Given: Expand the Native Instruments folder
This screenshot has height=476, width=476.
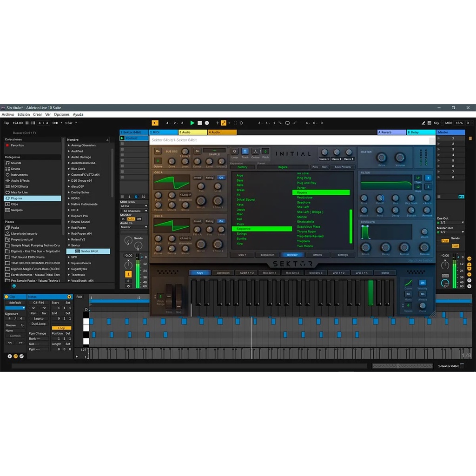Looking at the screenshot, I should [69, 205].
